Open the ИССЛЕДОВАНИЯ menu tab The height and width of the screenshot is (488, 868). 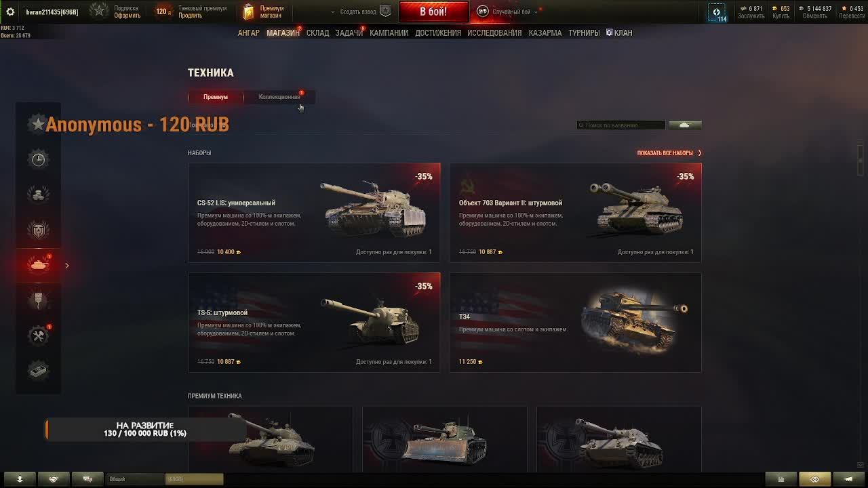(494, 33)
